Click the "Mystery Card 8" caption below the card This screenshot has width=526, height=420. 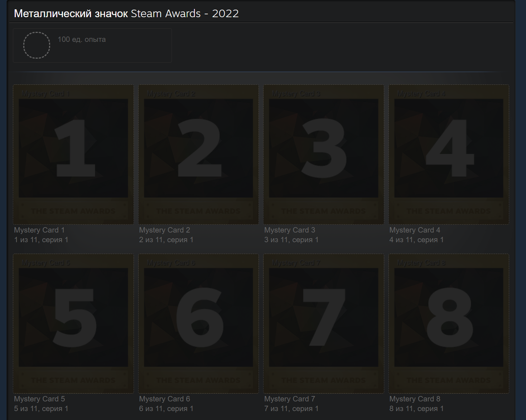pyautogui.click(x=415, y=399)
